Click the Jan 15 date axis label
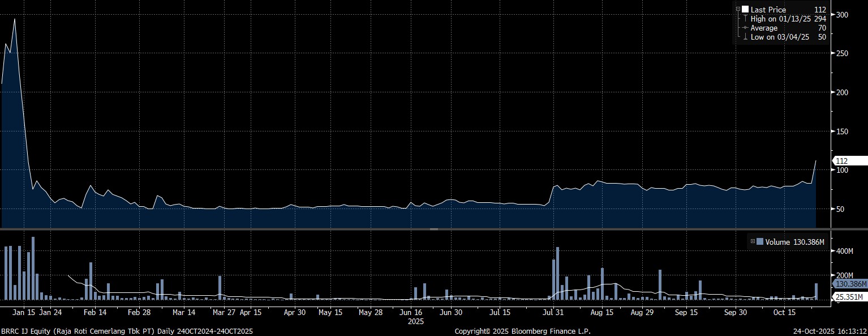Image resolution: width=868 pixels, height=336 pixels. coord(24,312)
